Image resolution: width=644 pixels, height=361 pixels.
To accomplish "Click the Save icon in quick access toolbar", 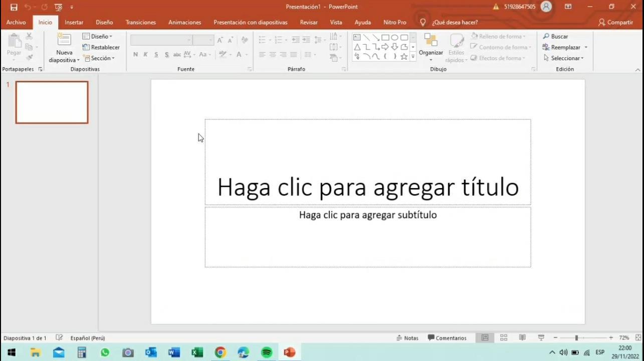I will coord(14,7).
